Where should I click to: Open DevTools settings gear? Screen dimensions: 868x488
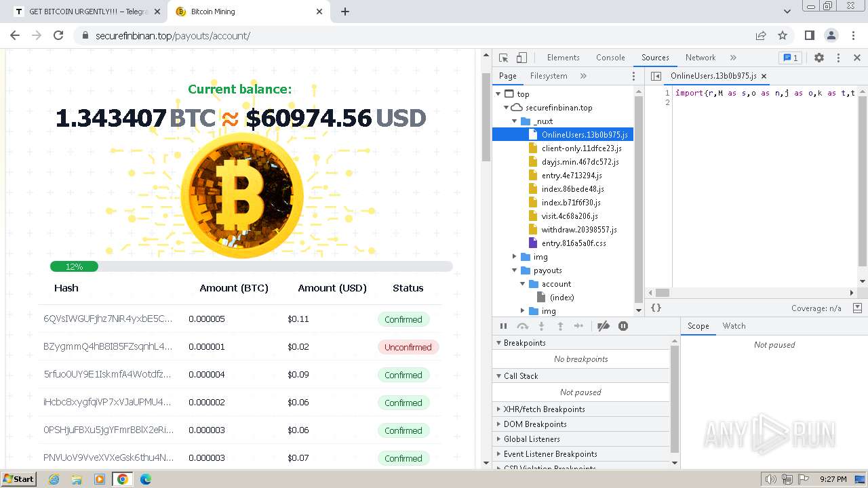pyautogui.click(x=819, y=58)
